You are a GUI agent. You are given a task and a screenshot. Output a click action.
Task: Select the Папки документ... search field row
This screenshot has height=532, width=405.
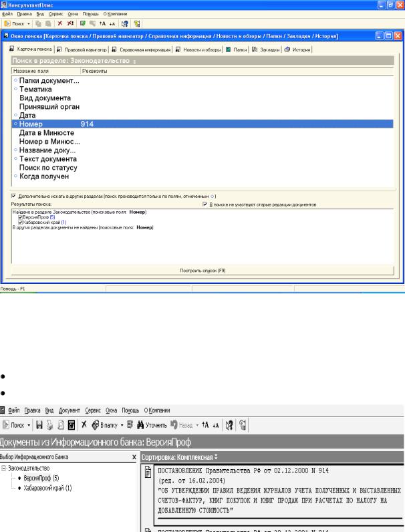(202, 81)
